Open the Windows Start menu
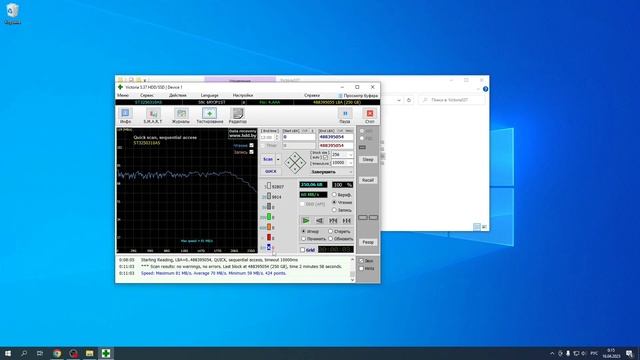Screen dimensions: 640x360 coord(8,353)
